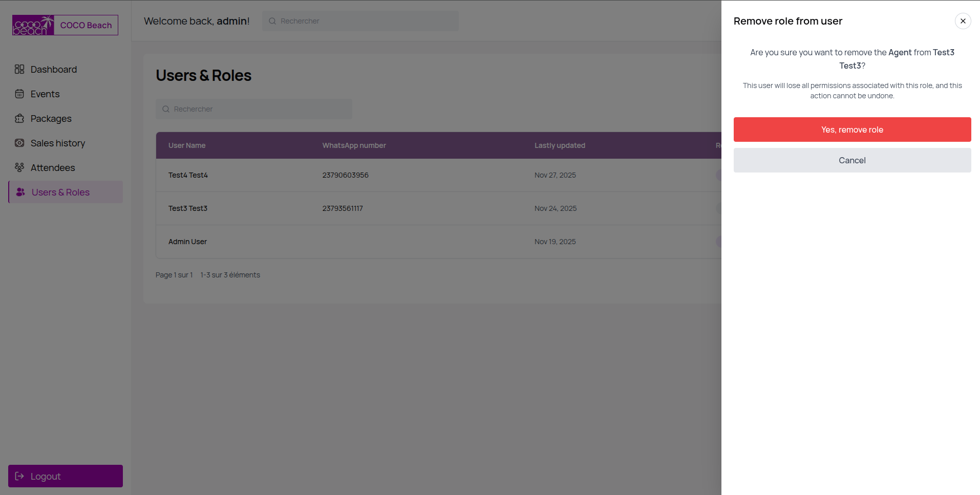This screenshot has height=495, width=980.
Task: Click the Attendees group icon
Action: pos(19,167)
